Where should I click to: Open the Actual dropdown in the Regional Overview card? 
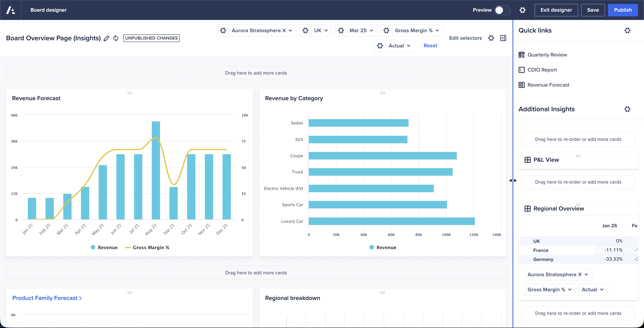point(593,290)
